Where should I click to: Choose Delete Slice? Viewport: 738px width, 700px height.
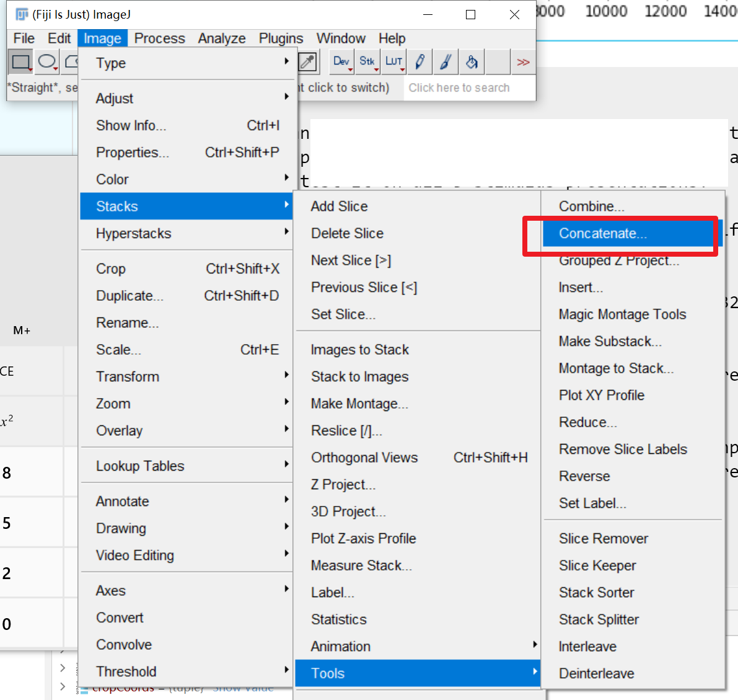tap(418, 233)
